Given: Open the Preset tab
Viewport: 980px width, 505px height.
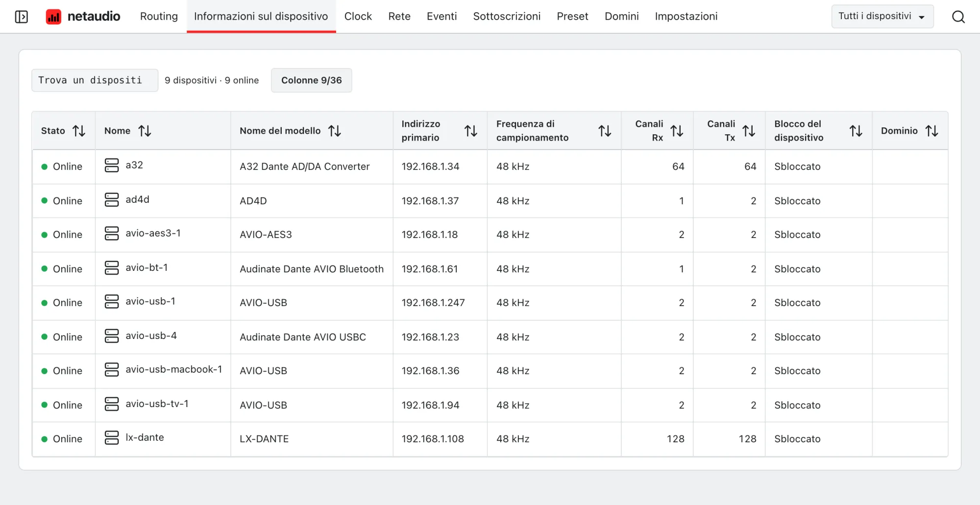Looking at the screenshot, I should coord(572,17).
